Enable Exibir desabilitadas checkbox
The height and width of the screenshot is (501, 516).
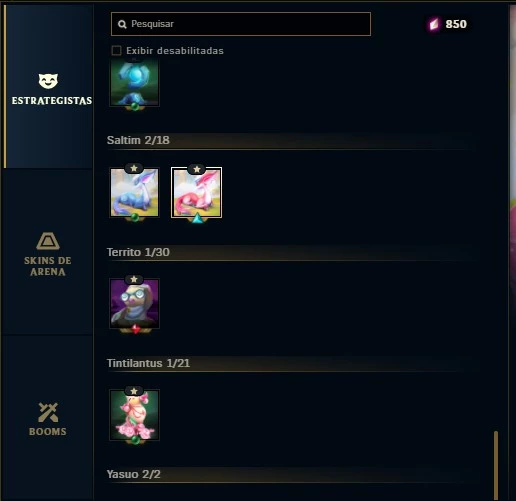pyautogui.click(x=116, y=51)
